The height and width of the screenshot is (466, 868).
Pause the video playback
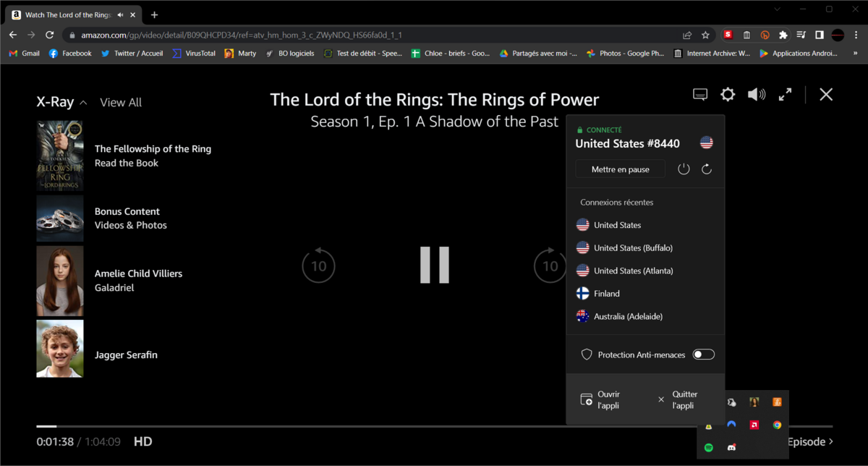pos(435,265)
